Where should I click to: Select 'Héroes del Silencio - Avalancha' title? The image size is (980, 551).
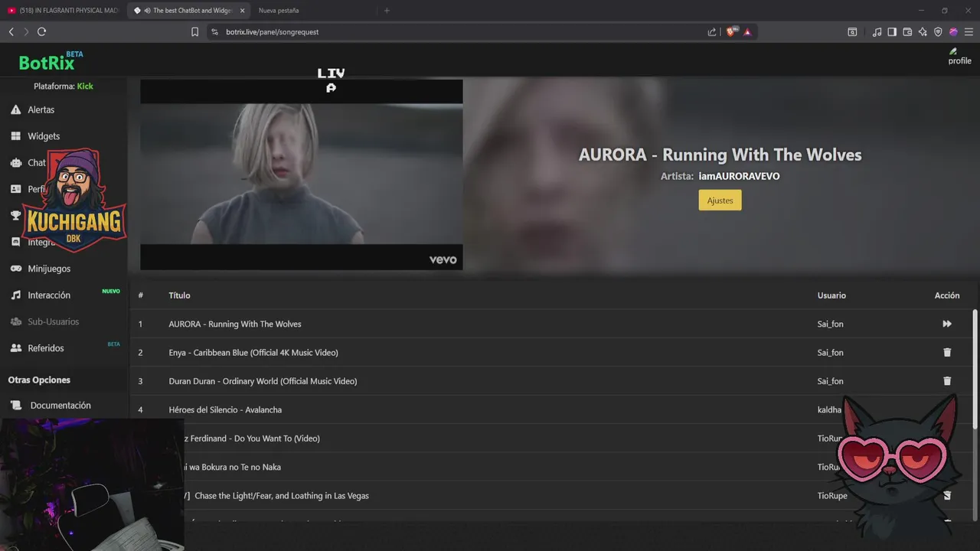pos(225,410)
